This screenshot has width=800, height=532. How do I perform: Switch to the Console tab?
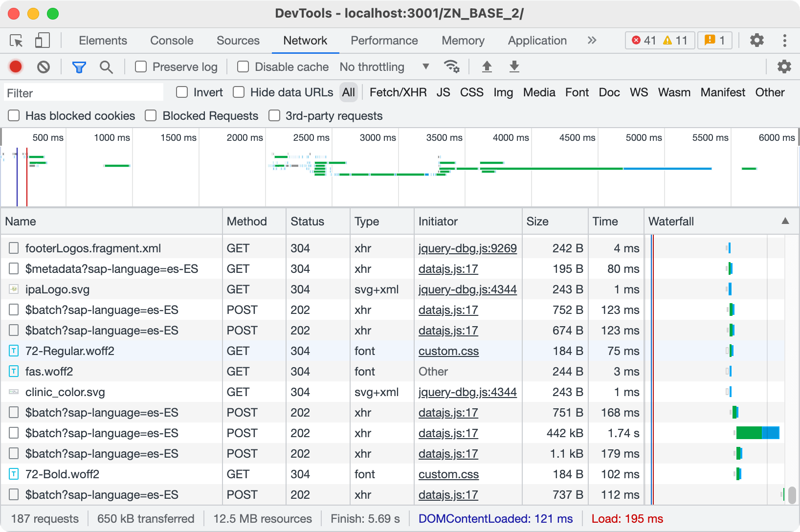click(172, 41)
